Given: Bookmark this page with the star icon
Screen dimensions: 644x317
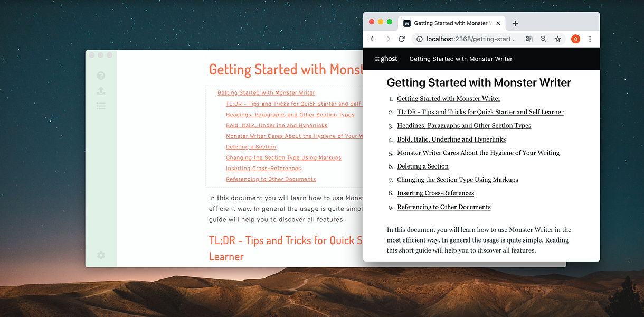Looking at the screenshot, I should click(557, 39).
